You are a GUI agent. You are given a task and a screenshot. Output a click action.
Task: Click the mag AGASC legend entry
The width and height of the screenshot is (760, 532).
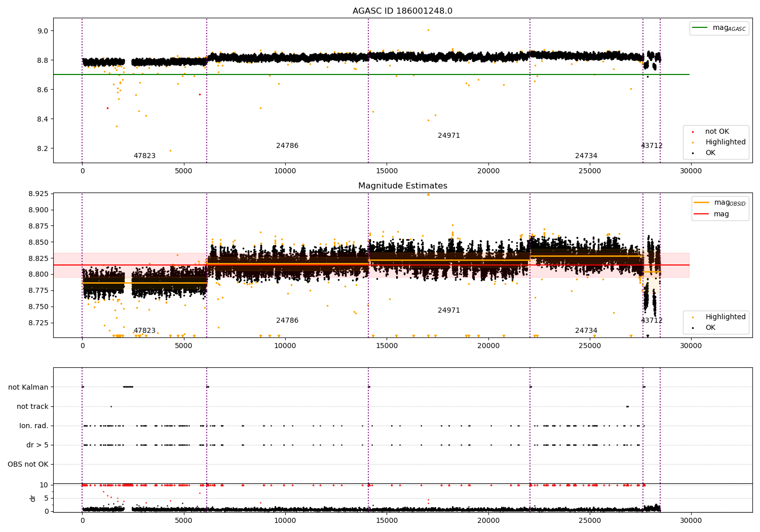click(719, 28)
